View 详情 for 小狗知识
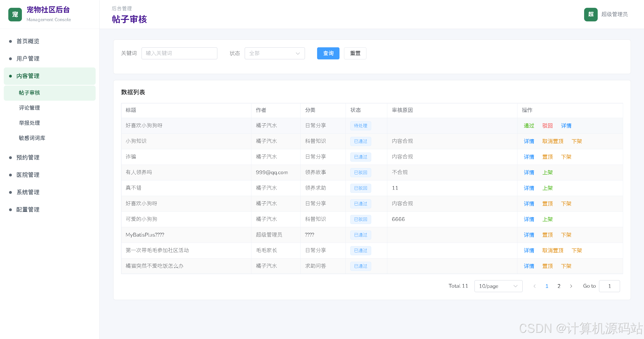 point(529,141)
